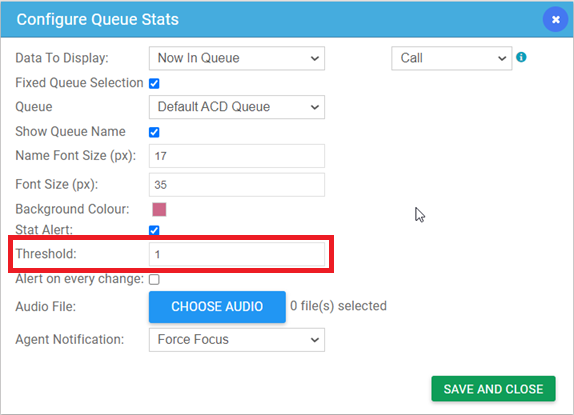Click the Choose Audio button
The height and width of the screenshot is (415, 574).
pyautogui.click(x=217, y=307)
